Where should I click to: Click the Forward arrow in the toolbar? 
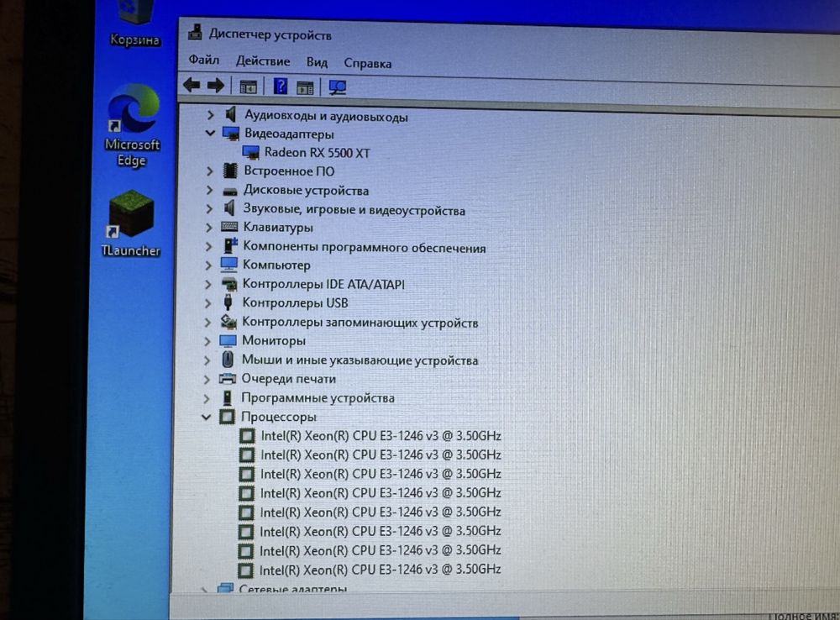(x=215, y=85)
